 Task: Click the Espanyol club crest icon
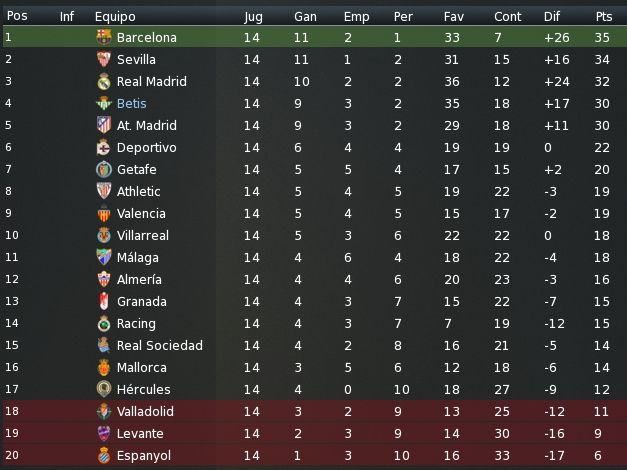click(104, 455)
